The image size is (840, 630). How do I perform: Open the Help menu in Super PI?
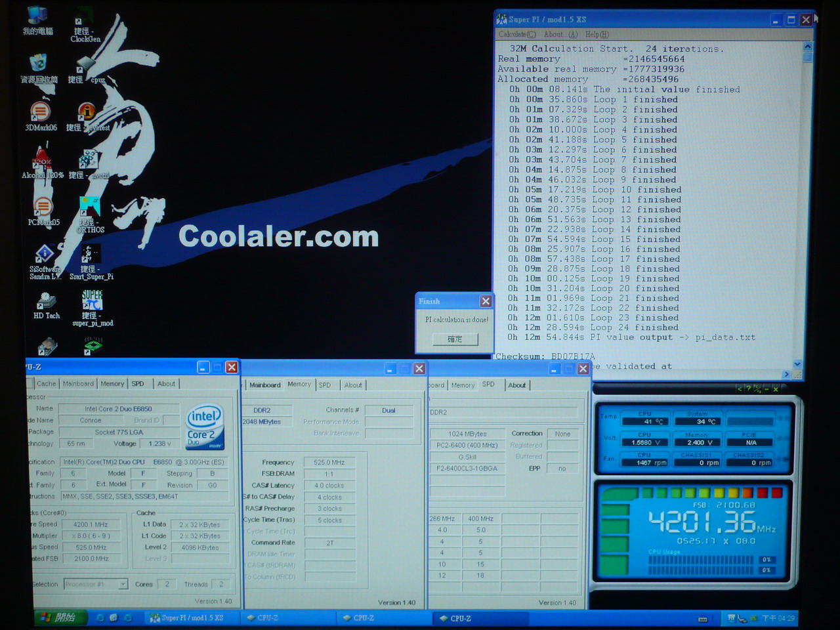(x=597, y=34)
